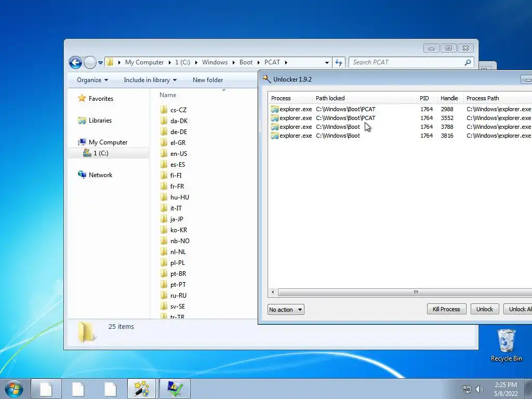Click the nb-NO folder name

click(180, 241)
